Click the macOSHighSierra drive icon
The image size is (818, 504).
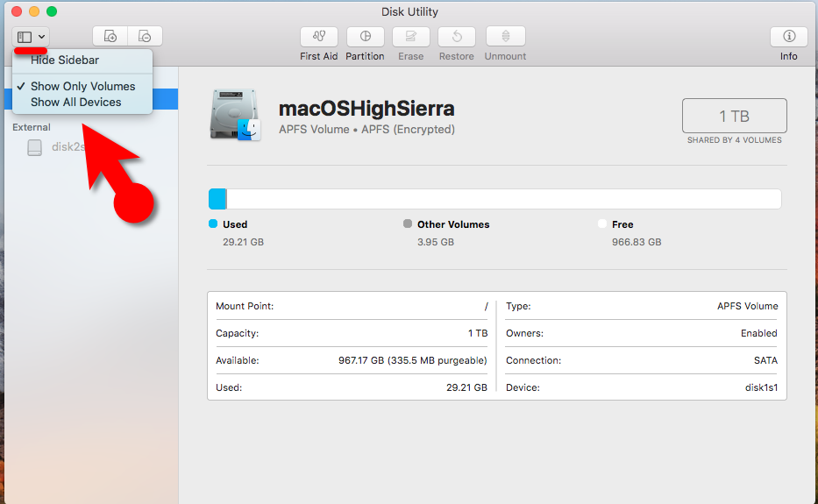click(235, 116)
